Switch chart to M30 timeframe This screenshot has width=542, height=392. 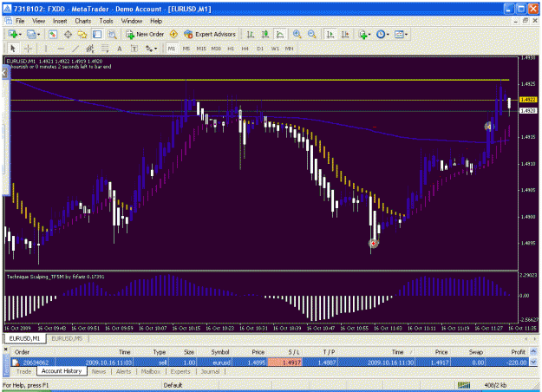point(216,49)
